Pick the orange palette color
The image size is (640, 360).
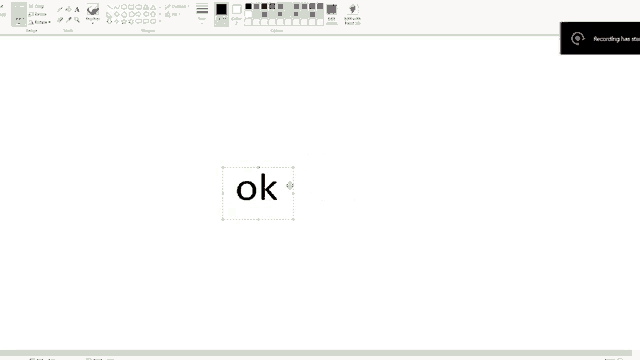(280, 6)
